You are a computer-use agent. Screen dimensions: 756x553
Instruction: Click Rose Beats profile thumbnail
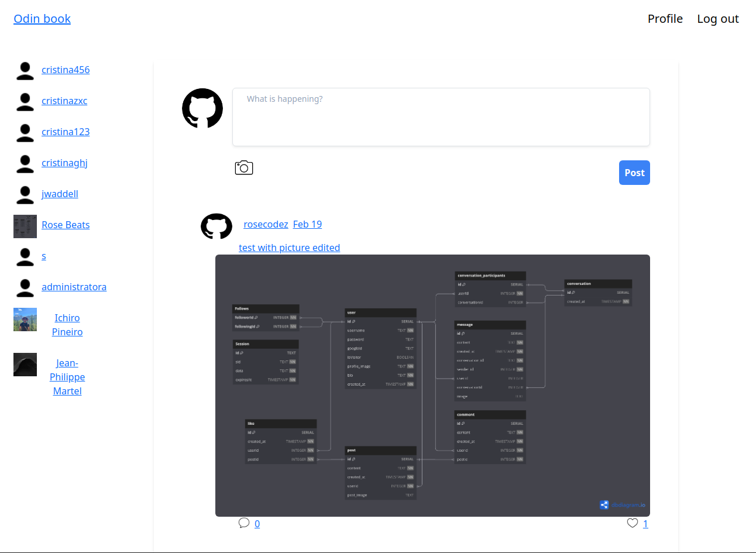click(x=25, y=226)
